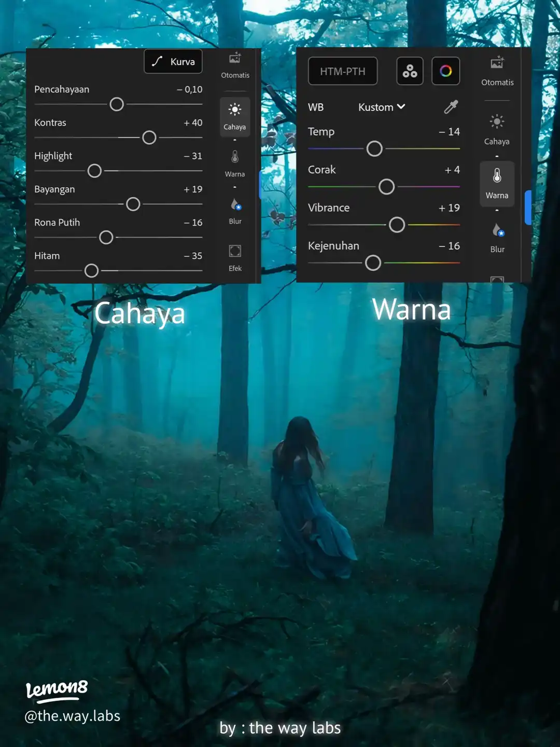Pick white balance with eyedropper tool
Viewport: 560px width, 747px height.
coord(451,107)
